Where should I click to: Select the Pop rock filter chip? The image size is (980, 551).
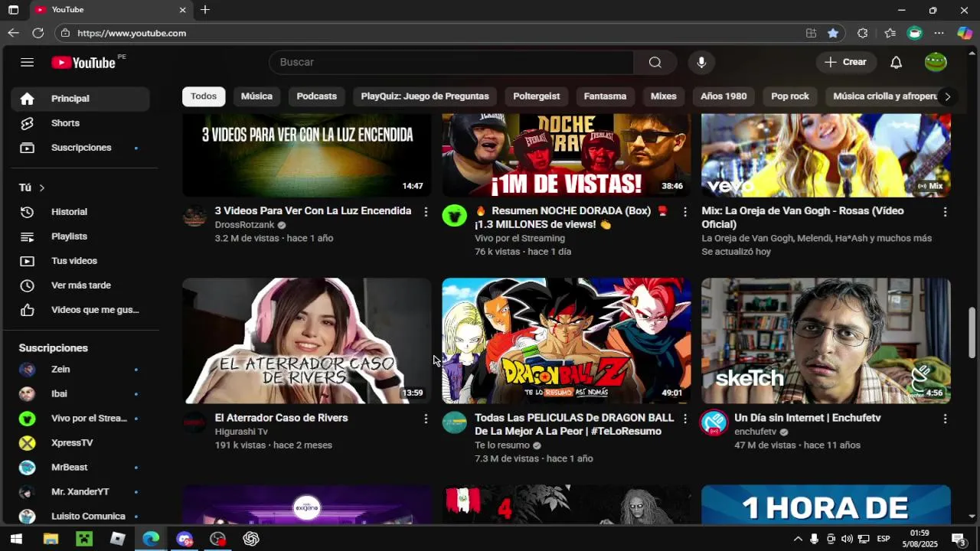pos(790,96)
